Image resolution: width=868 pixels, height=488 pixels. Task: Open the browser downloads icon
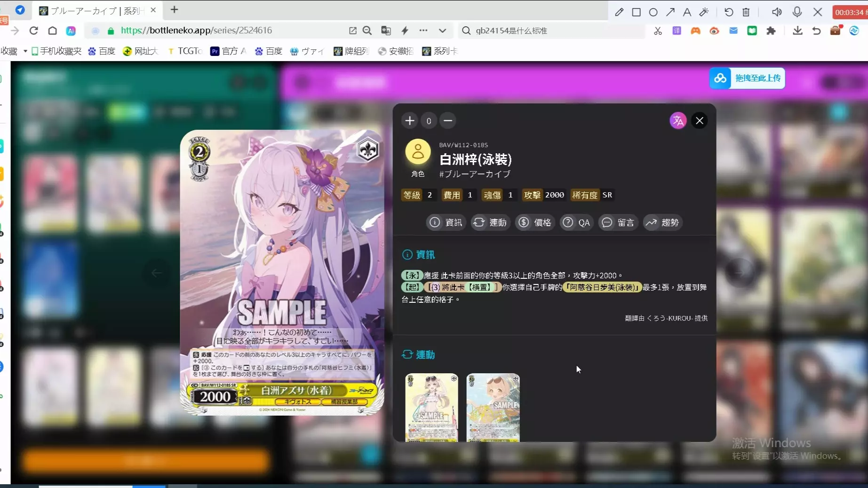pyautogui.click(x=797, y=31)
